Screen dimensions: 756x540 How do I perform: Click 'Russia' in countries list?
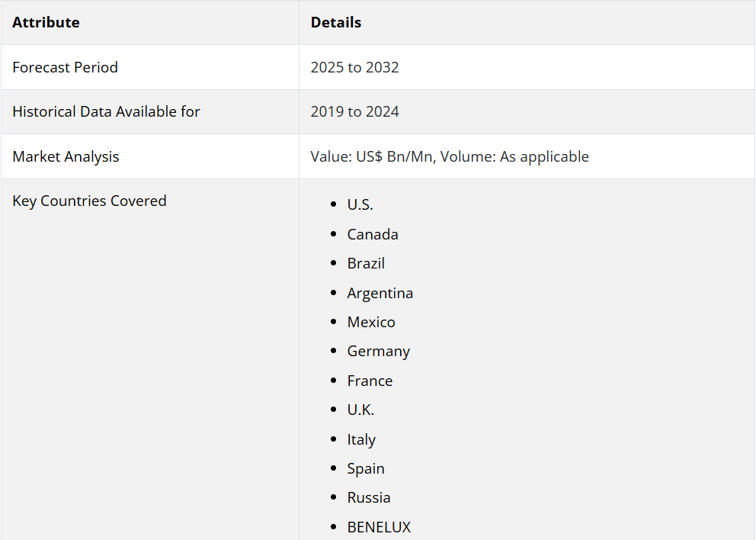click(x=369, y=497)
